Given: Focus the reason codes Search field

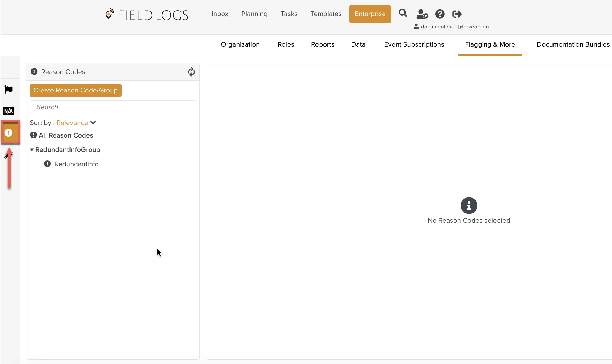Looking at the screenshot, I should (113, 107).
